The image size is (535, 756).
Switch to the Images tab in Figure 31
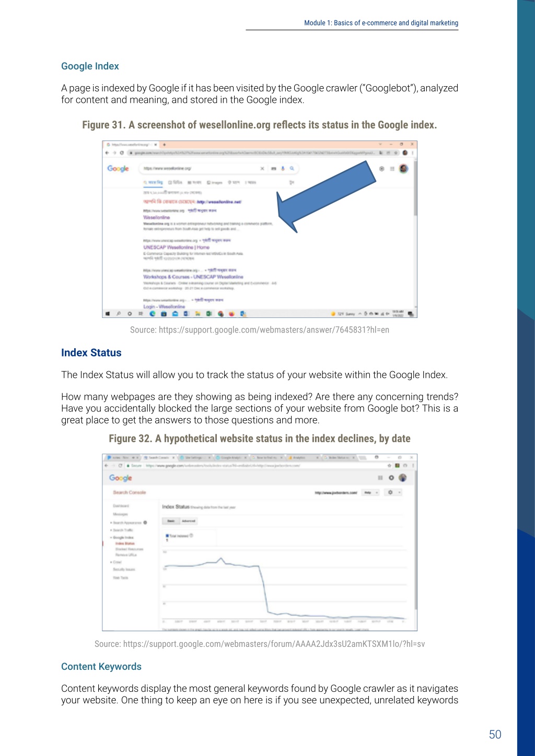215,183
